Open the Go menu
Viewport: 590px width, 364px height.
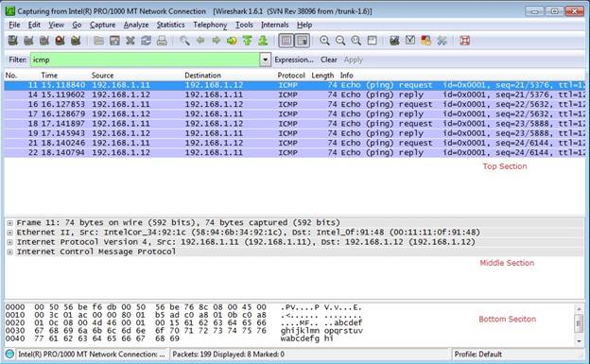pos(77,25)
